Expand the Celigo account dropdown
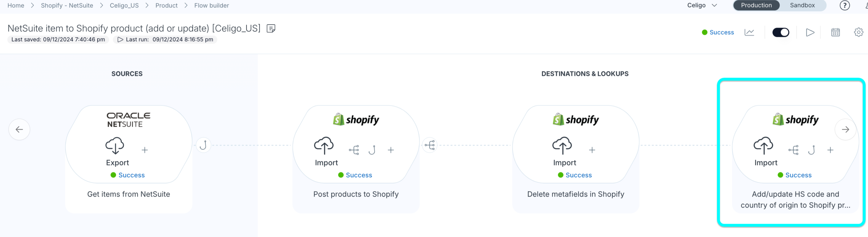This screenshot has height=237, width=868. tap(702, 5)
